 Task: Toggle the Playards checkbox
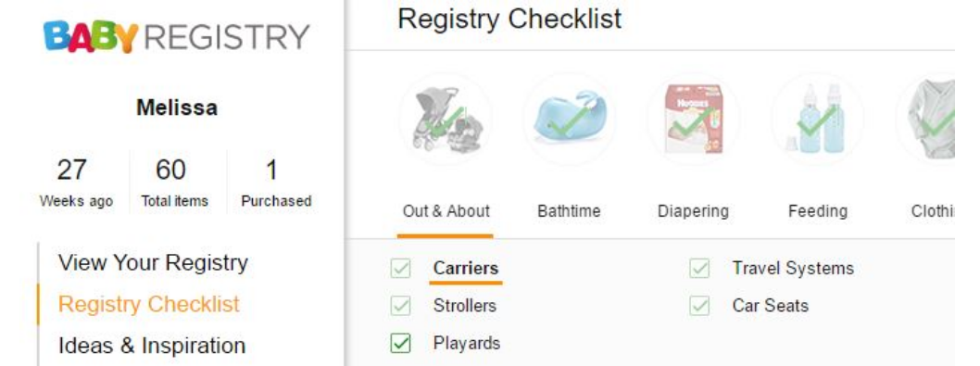[401, 344]
